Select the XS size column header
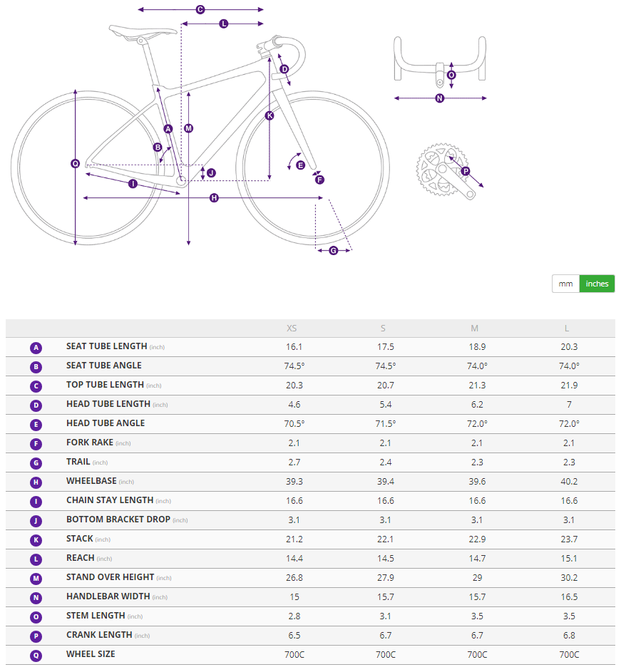 [292, 329]
